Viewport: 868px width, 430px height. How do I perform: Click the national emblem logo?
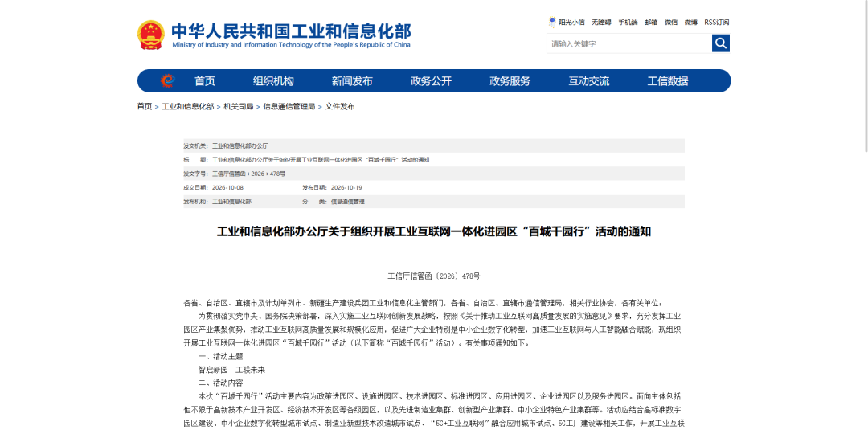151,35
